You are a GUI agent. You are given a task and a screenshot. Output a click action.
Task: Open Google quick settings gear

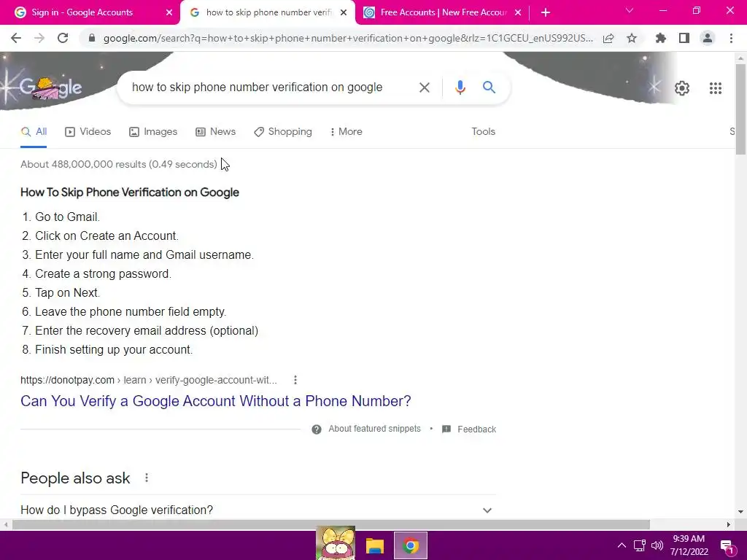(x=682, y=88)
